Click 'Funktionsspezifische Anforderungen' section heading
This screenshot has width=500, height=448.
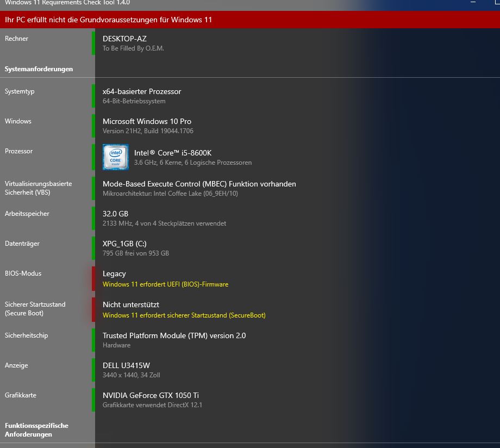[x=36, y=430]
